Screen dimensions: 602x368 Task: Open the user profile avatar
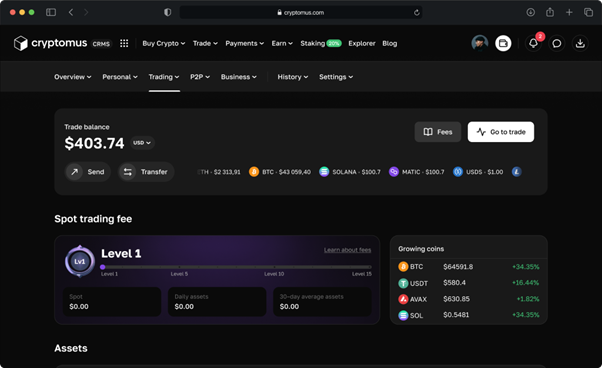(480, 43)
